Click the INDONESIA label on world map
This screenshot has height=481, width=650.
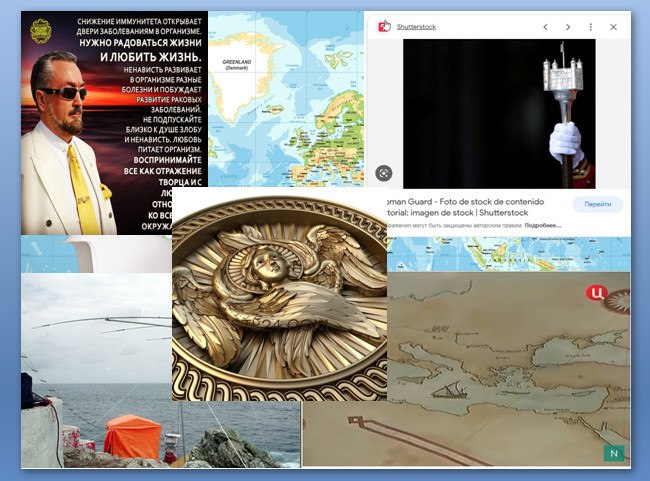[510, 260]
